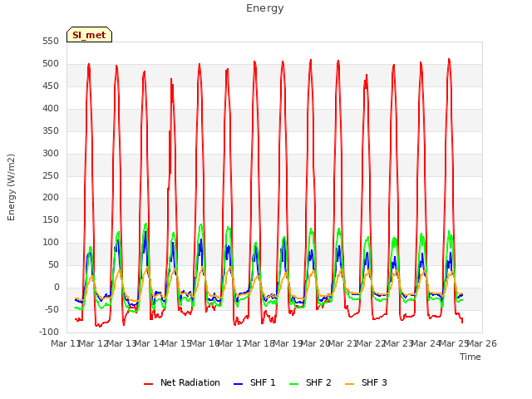Toggle the SHF 3 legend entry
Image resolution: width=532 pixels, height=399 pixels.
pyautogui.click(x=366, y=382)
